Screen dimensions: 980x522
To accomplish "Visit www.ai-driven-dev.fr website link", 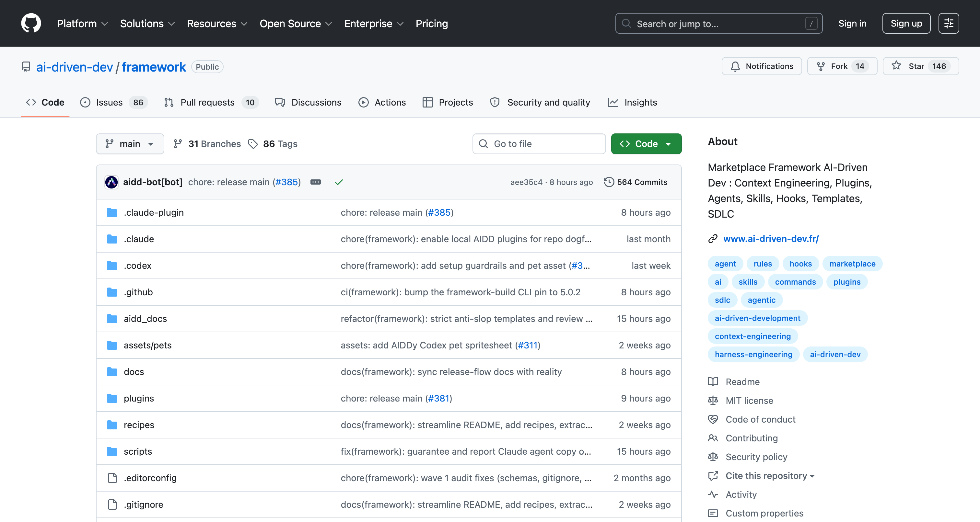I will pos(771,239).
